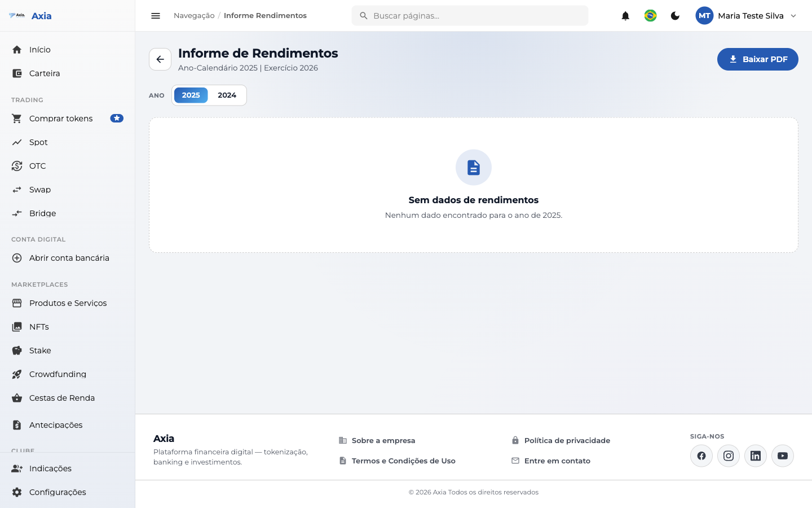812x508 pixels.
Task: Open Axia YouTube channel
Action: tap(783, 456)
